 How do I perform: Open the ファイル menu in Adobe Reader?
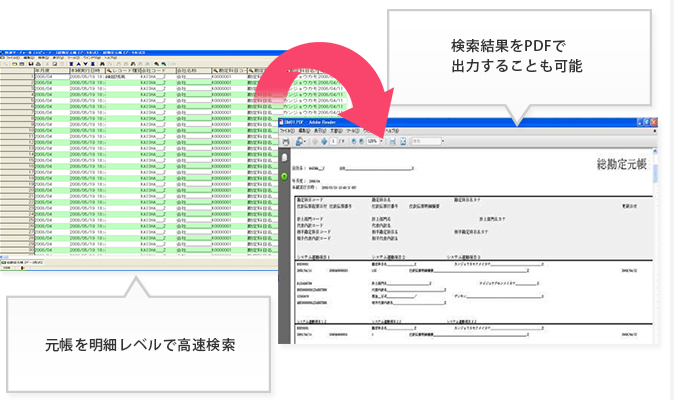point(288,131)
